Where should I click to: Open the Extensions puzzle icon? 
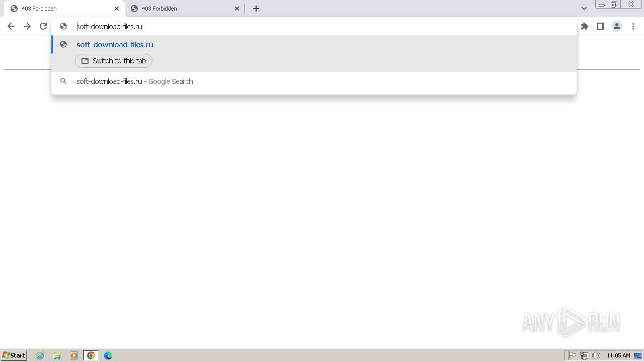click(585, 26)
